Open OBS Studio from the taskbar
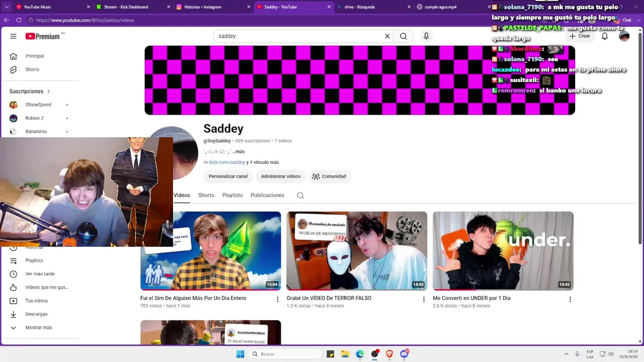Image resolution: width=644 pixels, height=362 pixels. (x=375, y=354)
